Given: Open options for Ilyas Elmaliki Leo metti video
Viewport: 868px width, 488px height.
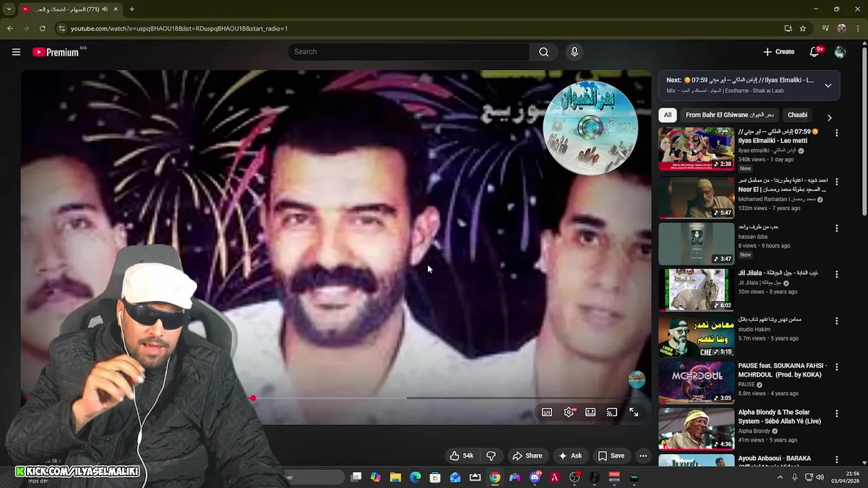Looking at the screenshot, I should click(836, 134).
